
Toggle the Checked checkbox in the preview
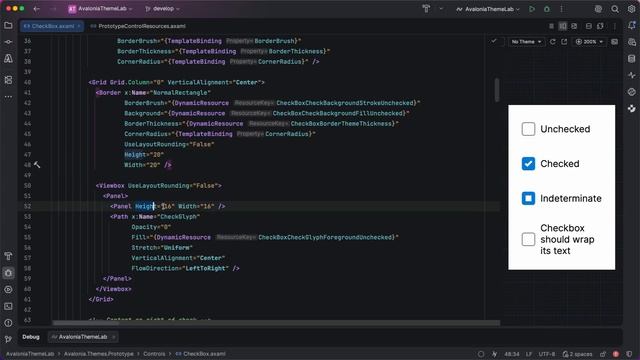(x=528, y=164)
